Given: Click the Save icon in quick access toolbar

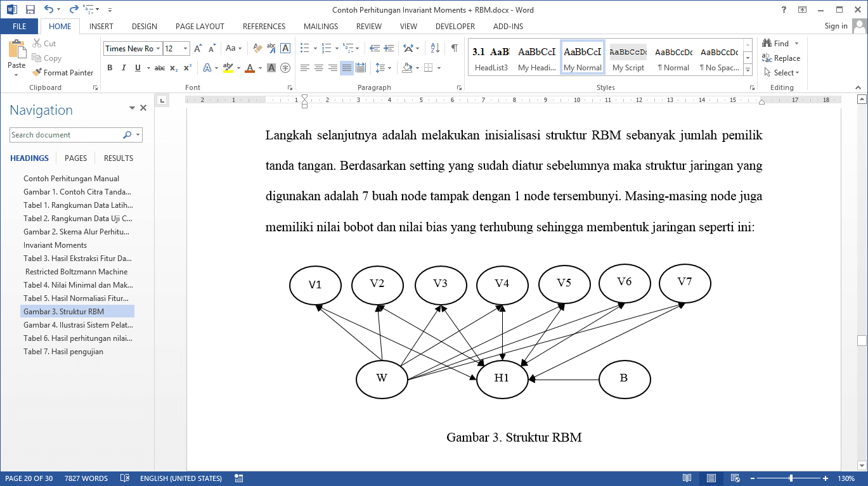Looking at the screenshot, I should [30, 10].
